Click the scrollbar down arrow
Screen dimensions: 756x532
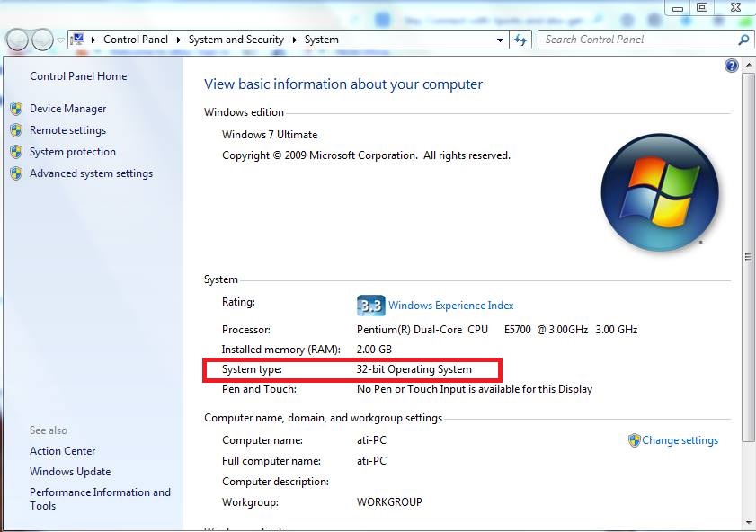click(748, 522)
